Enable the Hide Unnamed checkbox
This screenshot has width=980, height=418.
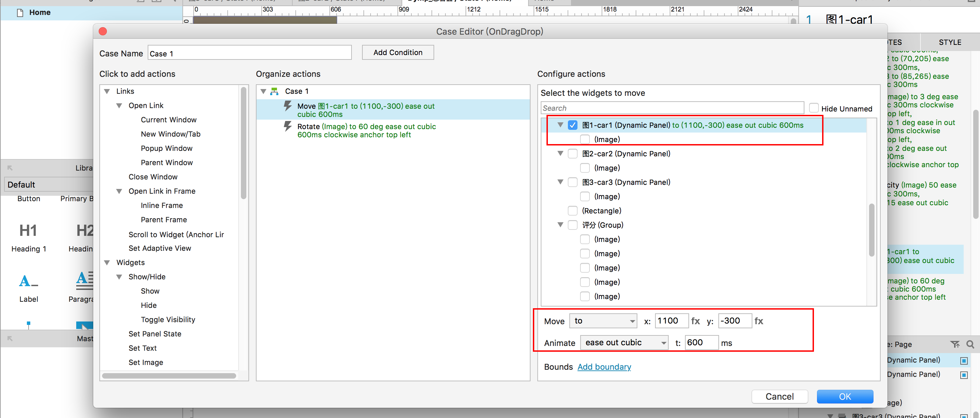(814, 108)
